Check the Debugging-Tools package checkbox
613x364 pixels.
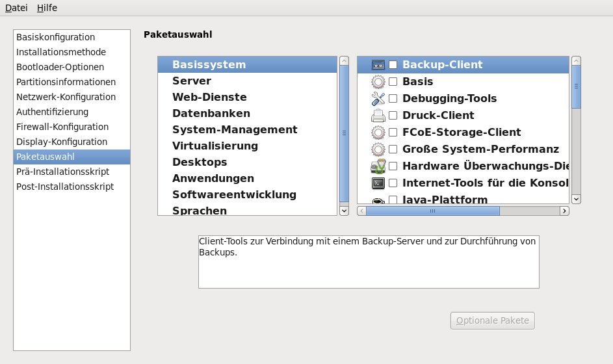tap(393, 99)
